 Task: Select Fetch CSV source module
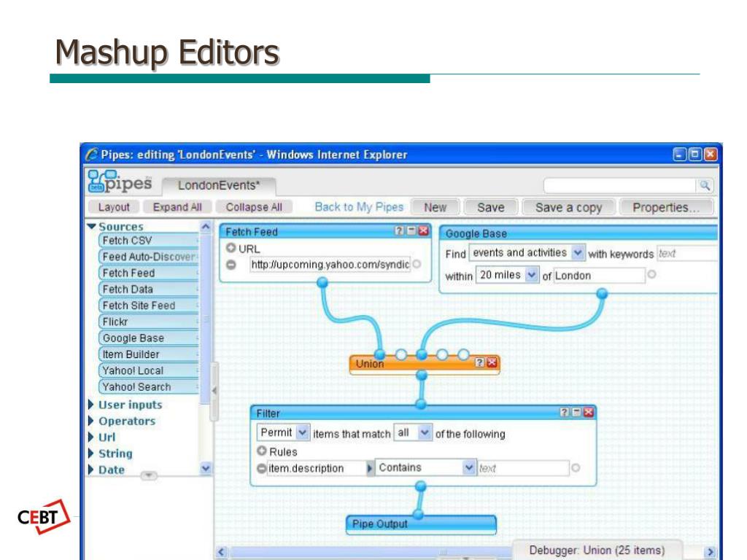coord(149,241)
